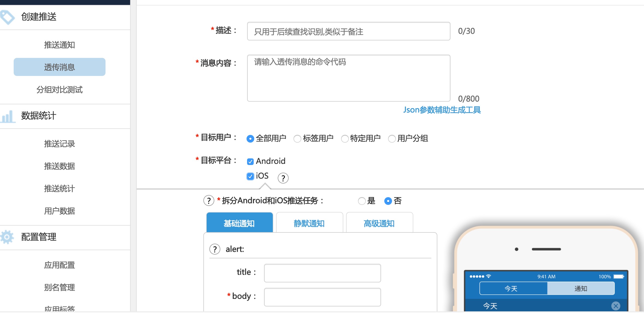This screenshot has width=644, height=313.
Task: Uncheck the Android platform checkbox
Action: coord(250,161)
